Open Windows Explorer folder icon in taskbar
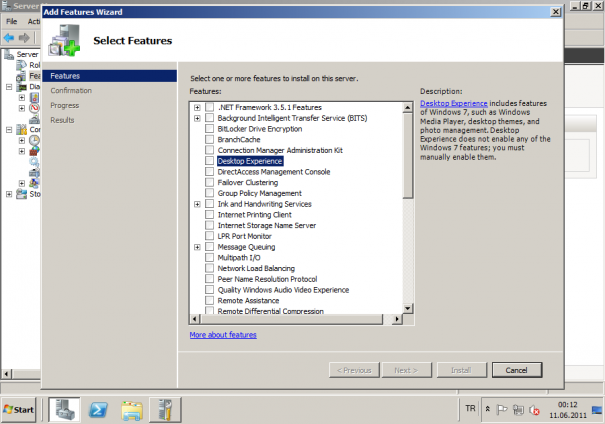The image size is (605, 424). tap(132, 410)
